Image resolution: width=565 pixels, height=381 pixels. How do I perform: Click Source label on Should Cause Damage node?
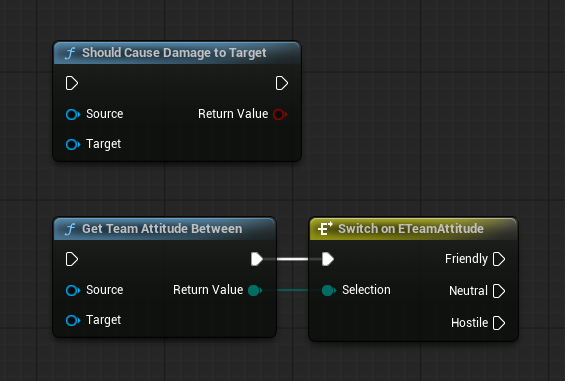coord(104,114)
